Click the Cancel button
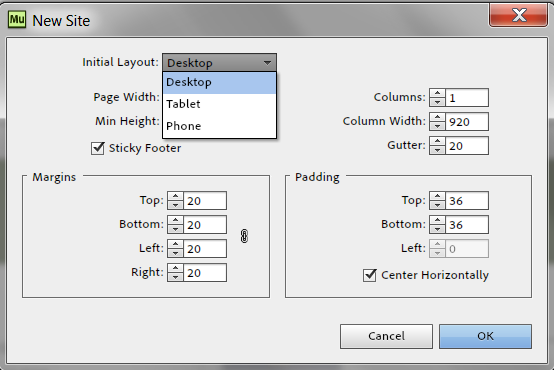554x370 pixels. click(386, 336)
